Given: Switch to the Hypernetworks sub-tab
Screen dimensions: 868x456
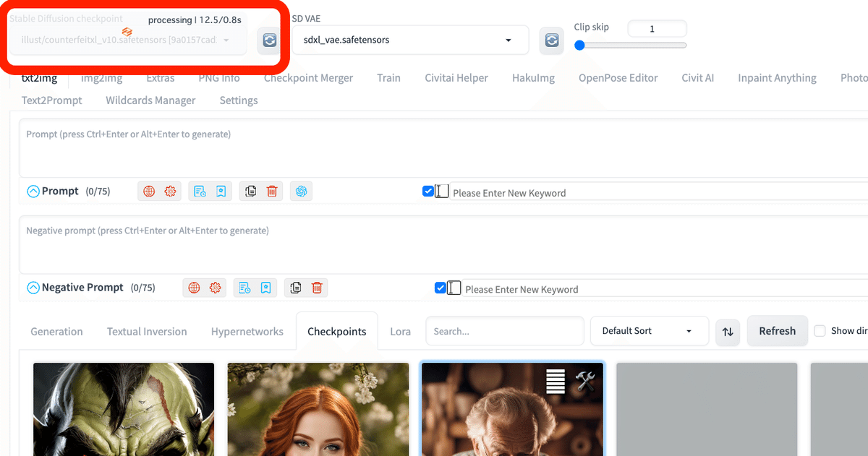Looking at the screenshot, I should coord(247,332).
